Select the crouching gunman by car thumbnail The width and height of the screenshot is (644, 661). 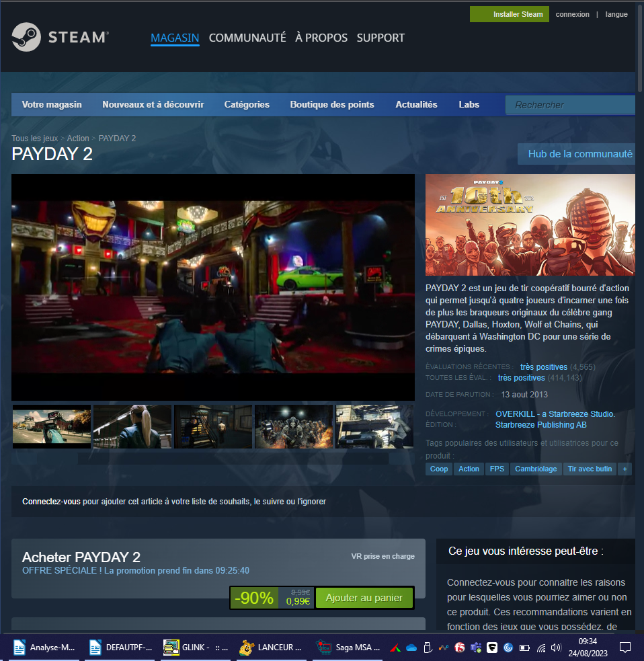[374, 426]
